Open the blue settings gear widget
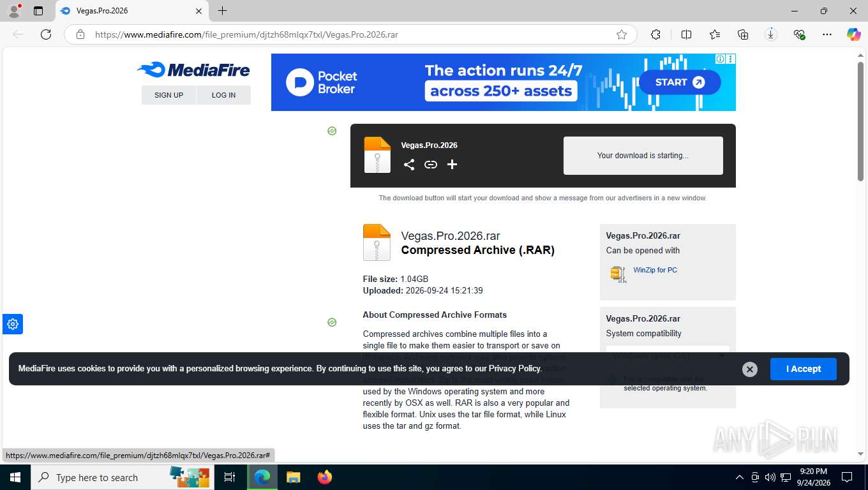Viewport: 868px width, 490px height. coord(13,324)
